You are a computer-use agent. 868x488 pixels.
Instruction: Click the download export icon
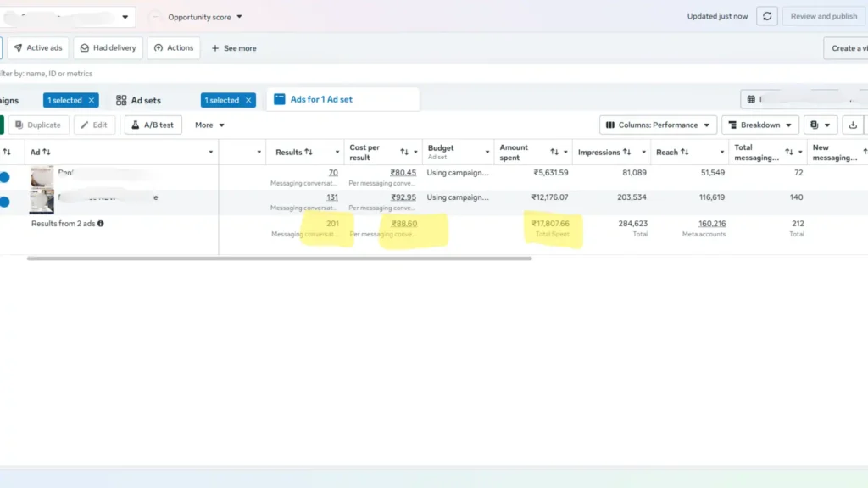(x=853, y=125)
